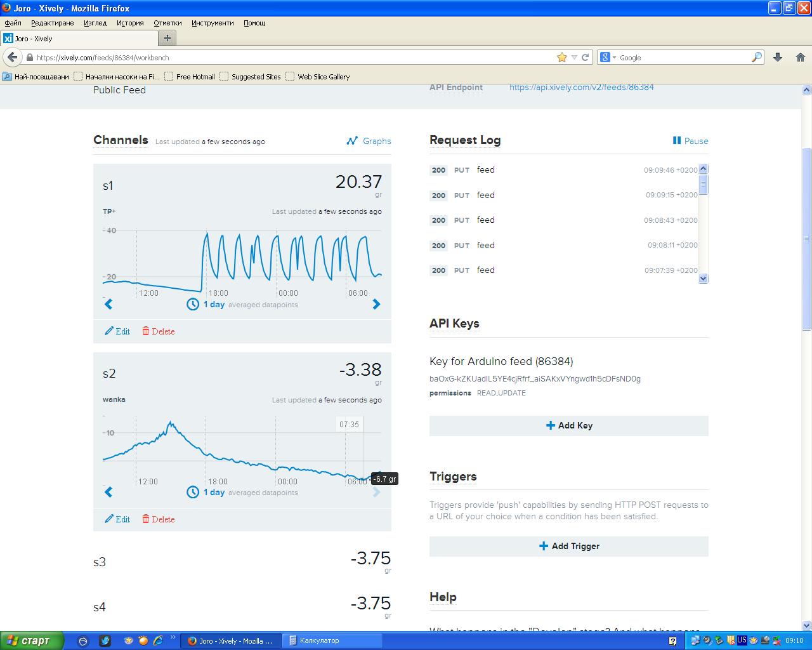The width and height of the screenshot is (812, 650).
Task: Click the Add Trigger button
Action: pyautogui.click(x=569, y=547)
